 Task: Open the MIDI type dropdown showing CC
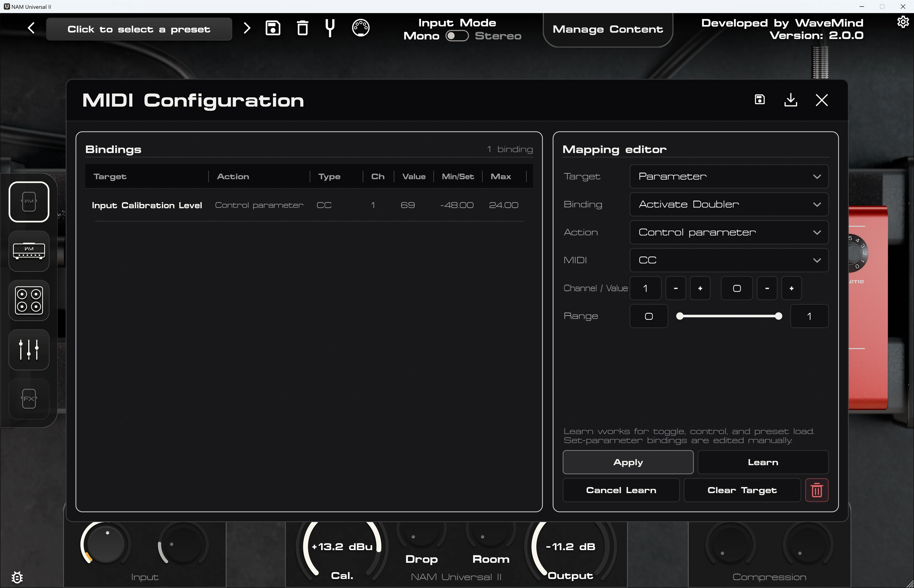point(729,260)
